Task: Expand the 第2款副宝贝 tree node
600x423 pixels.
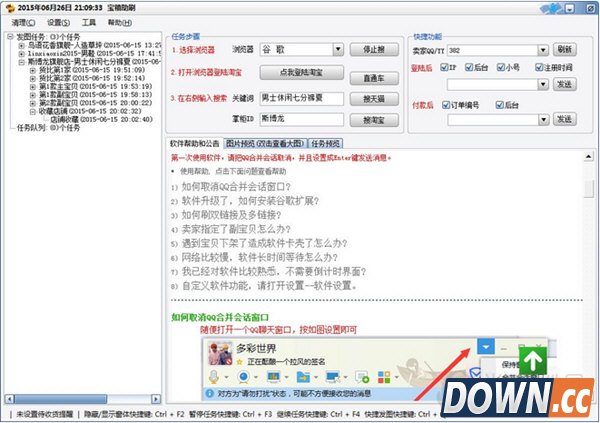Action: click(33, 103)
